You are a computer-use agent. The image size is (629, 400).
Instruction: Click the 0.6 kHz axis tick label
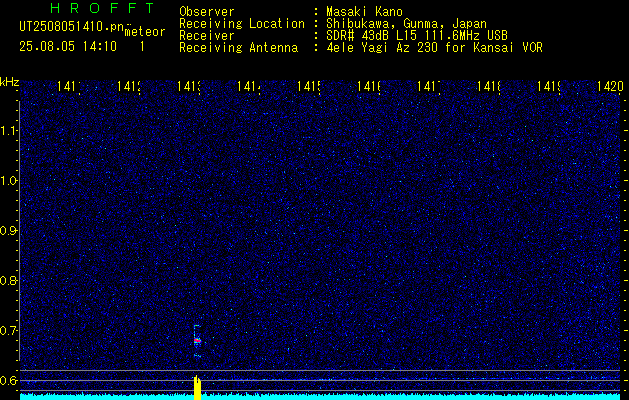tap(8, 380)
